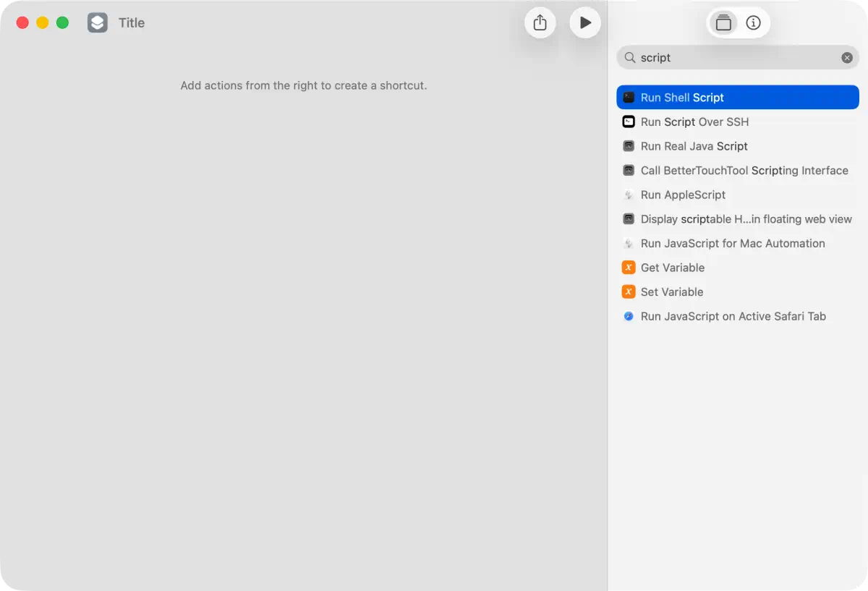The image size is (868, 591).
Task: Clear the script search field
Action: 846,57
